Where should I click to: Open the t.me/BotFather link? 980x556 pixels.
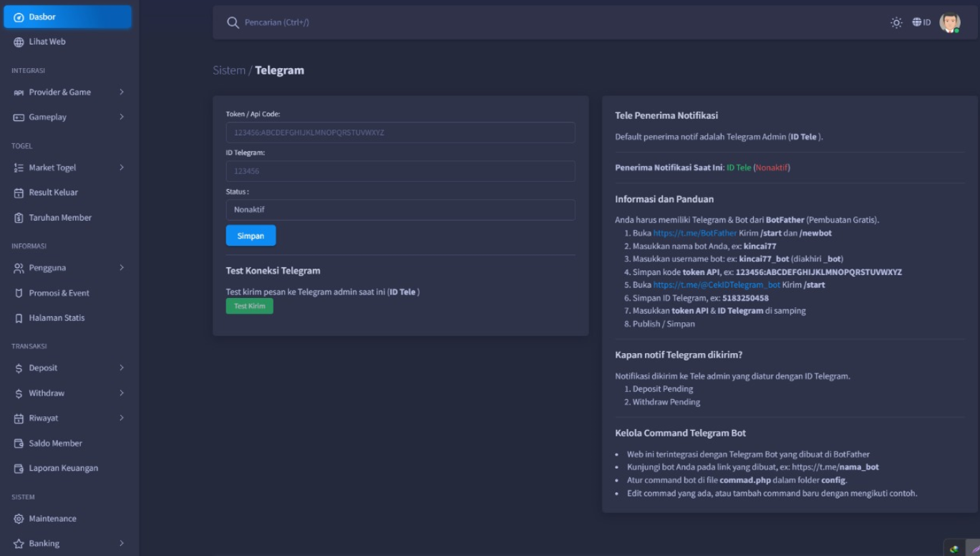(x=694, y=233)
